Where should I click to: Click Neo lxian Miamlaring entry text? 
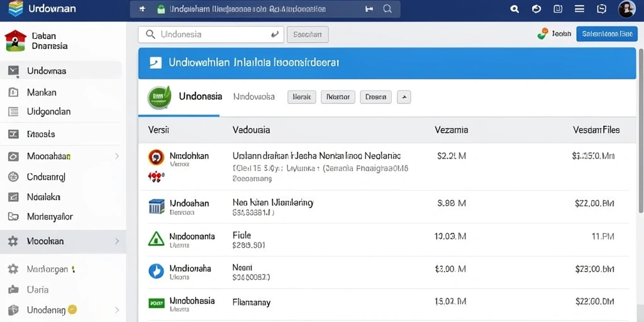[273, 202]
